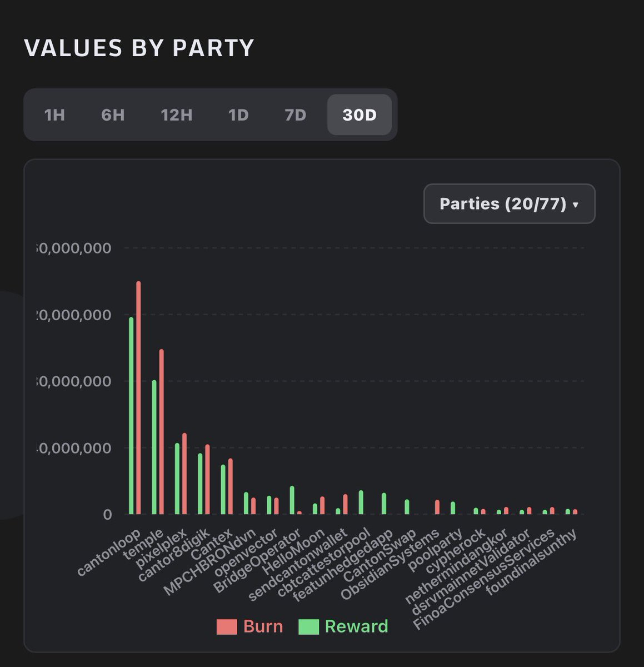Click the VALUES BY PARTY heading

[x=139, y=48]
